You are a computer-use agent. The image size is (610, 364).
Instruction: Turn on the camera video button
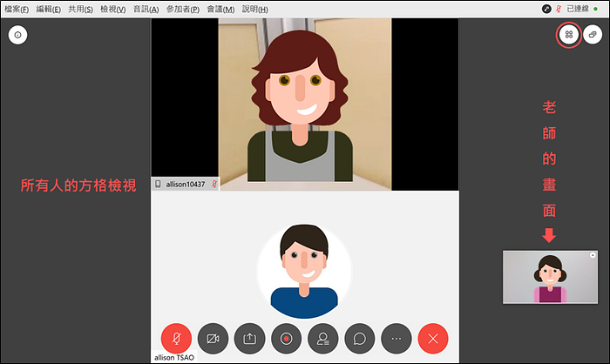click(x=213, y=339)
